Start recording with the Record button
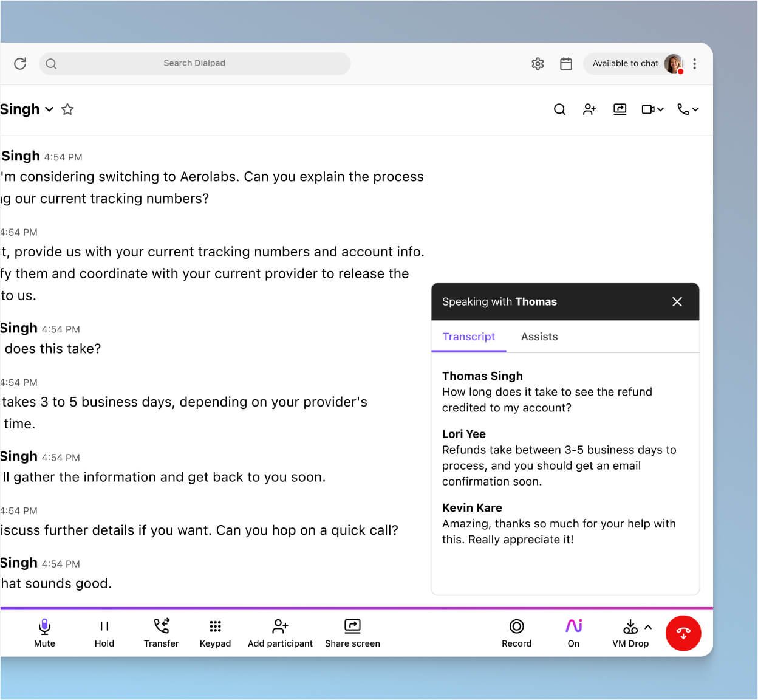The height and width of the screenshot is (700, 758). pyautogui.click(x=516, y=633)
